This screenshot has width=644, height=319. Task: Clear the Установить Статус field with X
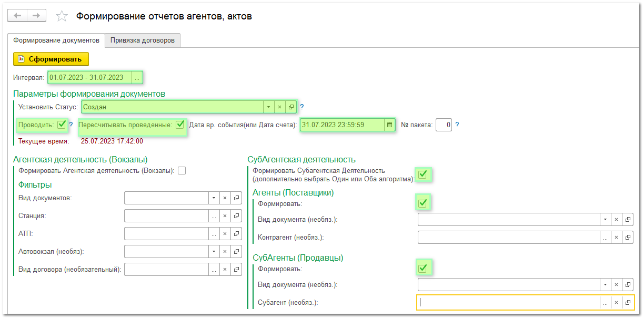279,107
